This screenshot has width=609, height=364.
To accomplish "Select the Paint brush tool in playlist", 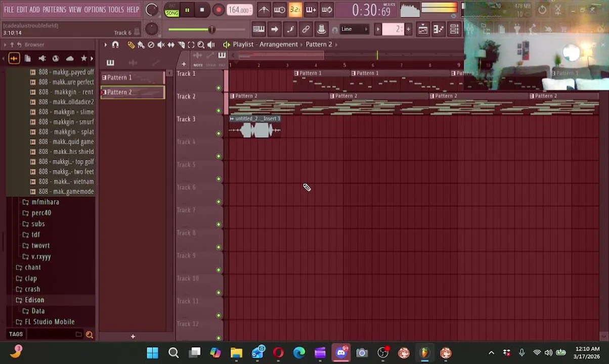I will [x=141, y=44].
